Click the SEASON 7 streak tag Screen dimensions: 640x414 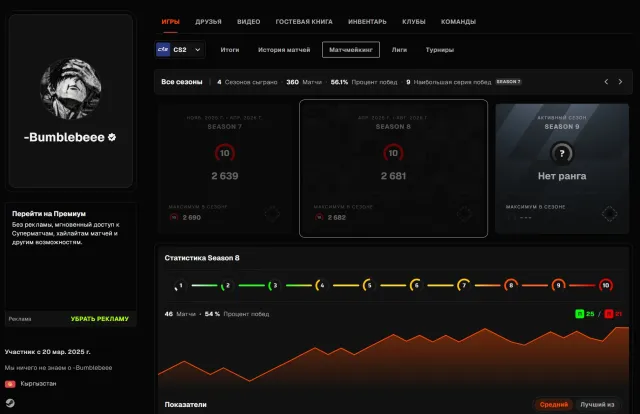508,82
